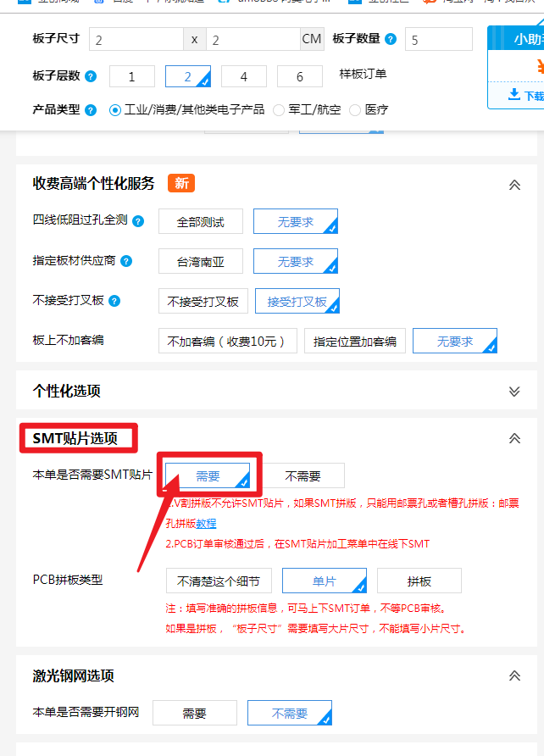544x756 pixels.
Task: Click the 板子数量 input field
Action: coord(438,39)
